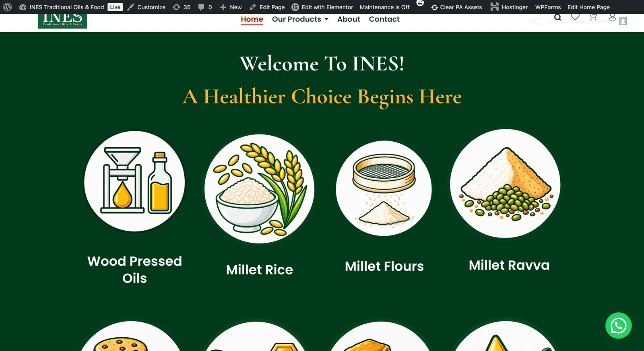Open the wishlist heart icon

575,17
